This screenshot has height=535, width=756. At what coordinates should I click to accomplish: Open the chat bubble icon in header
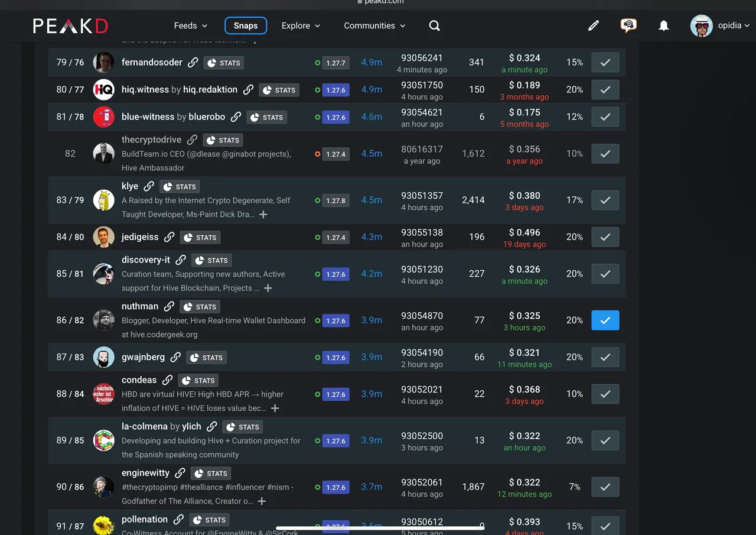pyautogui.click(x=628, y=25)
